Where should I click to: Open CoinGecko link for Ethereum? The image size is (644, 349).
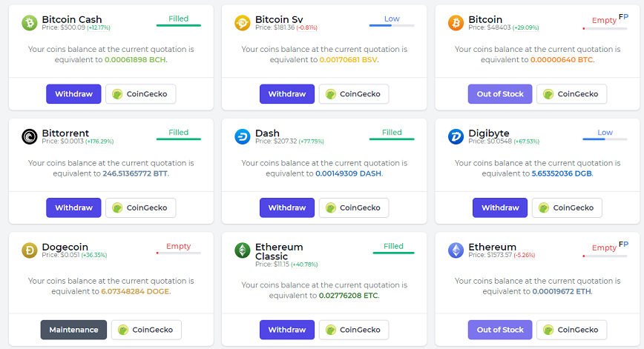point(571,330)
